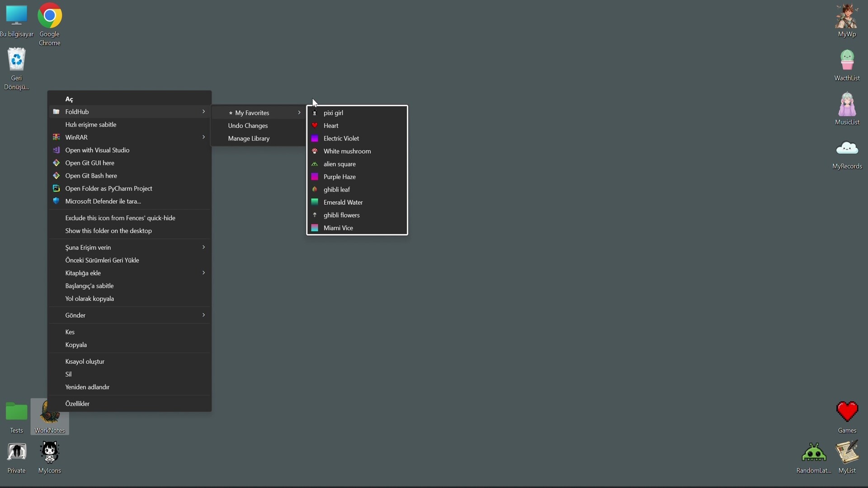Viewport: 868px width, 488px height.
Task: Click Özellikler at menu bottom
Action: pos(77,404)
